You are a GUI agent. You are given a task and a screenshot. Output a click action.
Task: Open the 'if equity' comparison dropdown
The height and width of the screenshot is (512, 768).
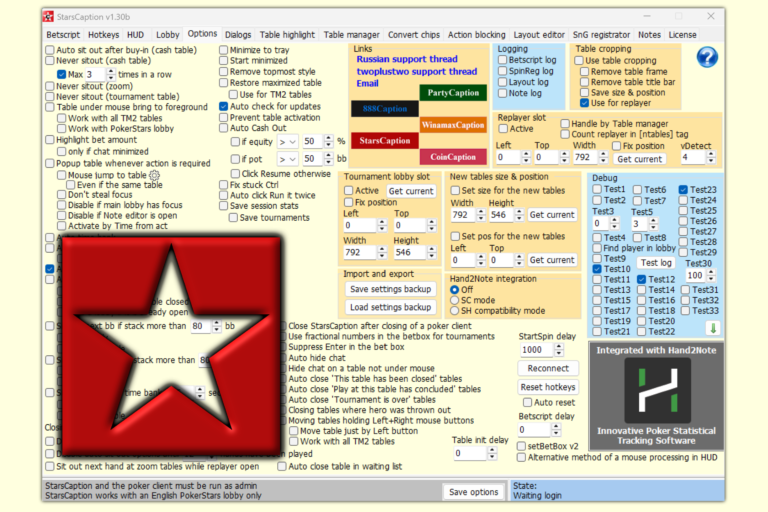point(288,142)
